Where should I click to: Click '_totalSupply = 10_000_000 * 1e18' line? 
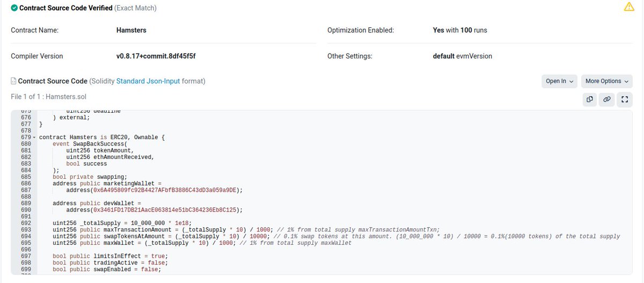coord(122,223)
